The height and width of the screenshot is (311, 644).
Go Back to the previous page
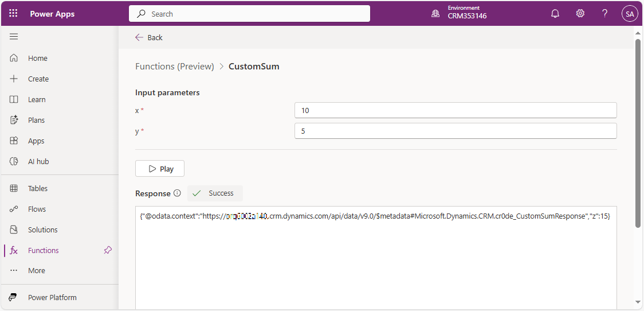[x=149, y=37]
